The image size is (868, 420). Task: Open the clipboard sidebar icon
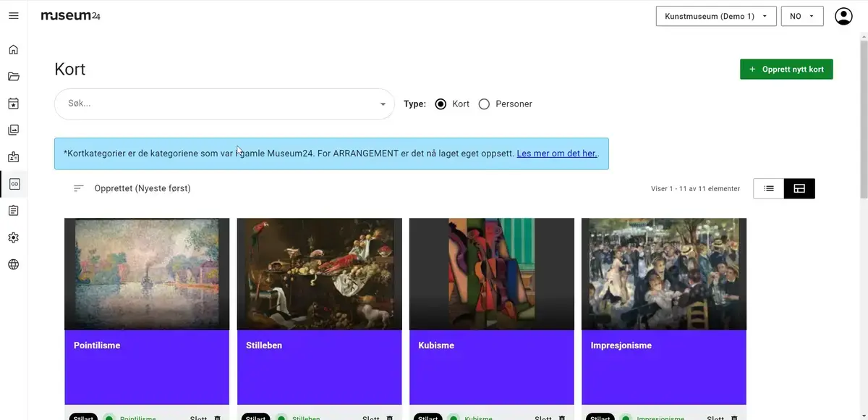[13, 211]
